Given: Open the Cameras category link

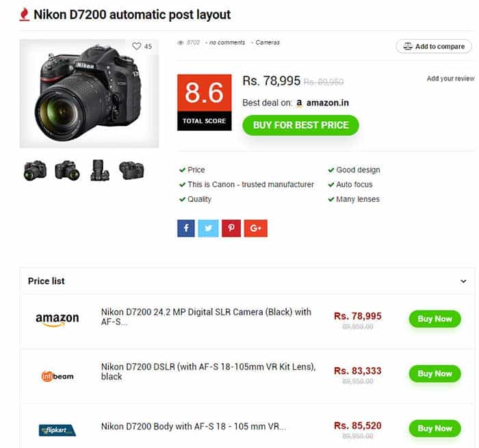Looking at the screenshot, I should (268, 42).
